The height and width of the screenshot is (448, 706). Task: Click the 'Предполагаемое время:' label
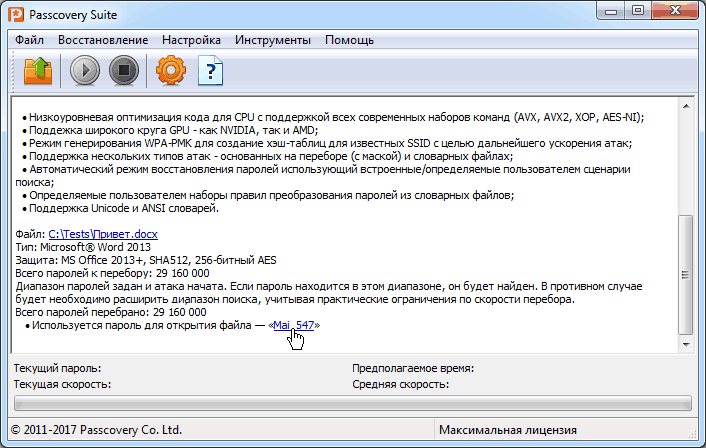pyautogui.click(x=413, y=368)
